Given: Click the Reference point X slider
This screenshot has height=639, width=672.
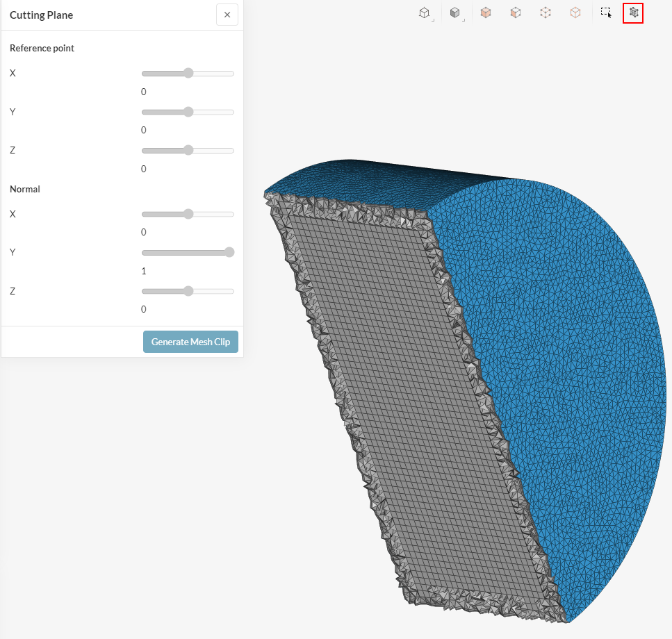Looking at the screenshot, I should [x=188, y=74].
